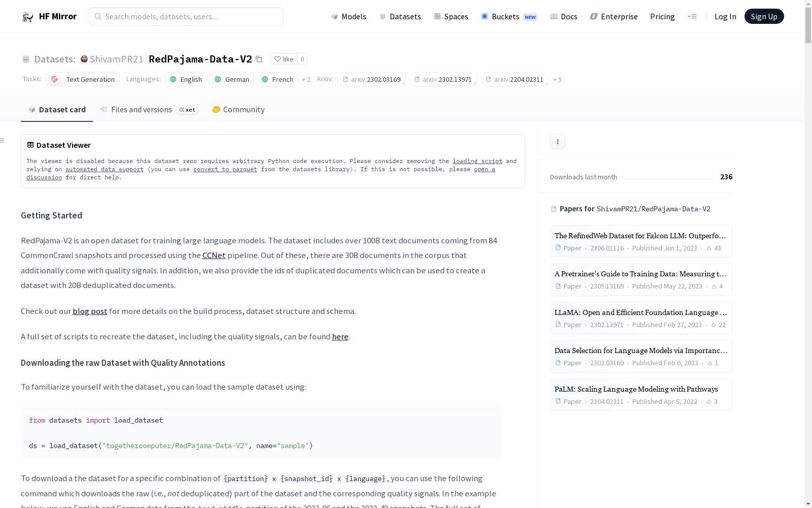Open A Pretrainer's Guide to Training Data paper
This screenshot has height=508, width=812.
point(641,279)
